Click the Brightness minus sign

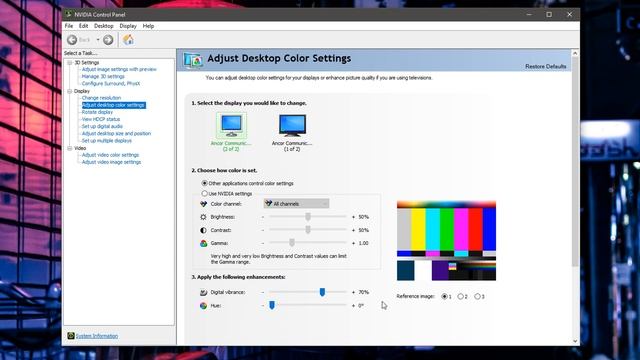coord(262,217)
